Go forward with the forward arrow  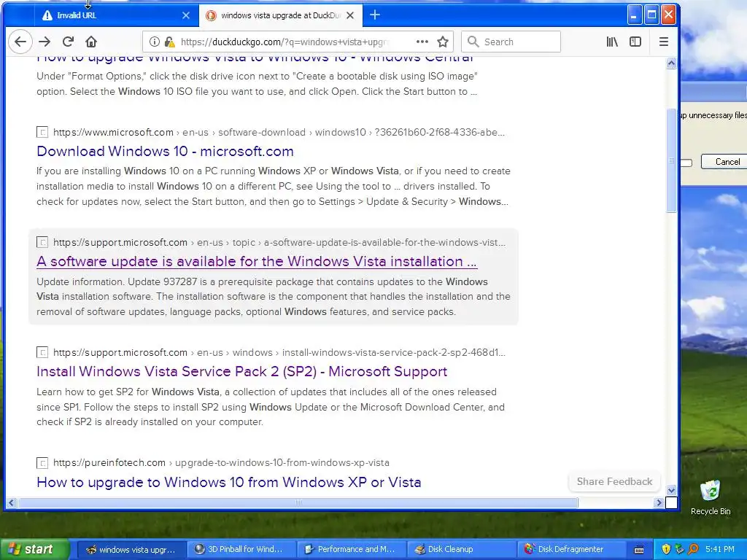click(44, 42)
